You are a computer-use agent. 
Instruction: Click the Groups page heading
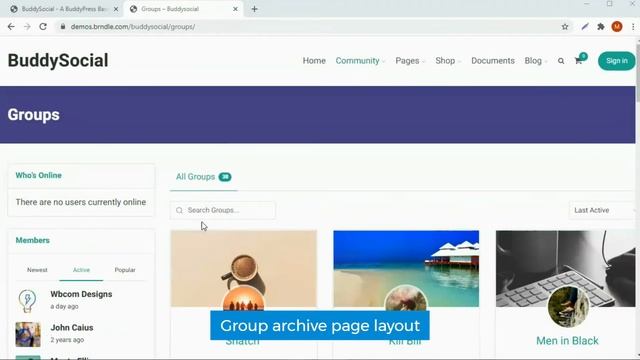tap(33, 115)
